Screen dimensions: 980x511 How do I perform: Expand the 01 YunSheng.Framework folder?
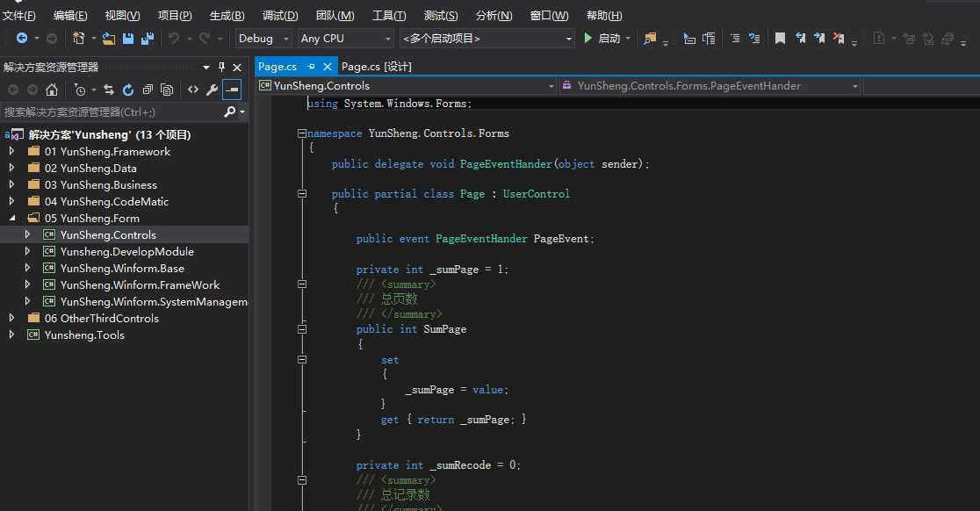tap(11, 151)
